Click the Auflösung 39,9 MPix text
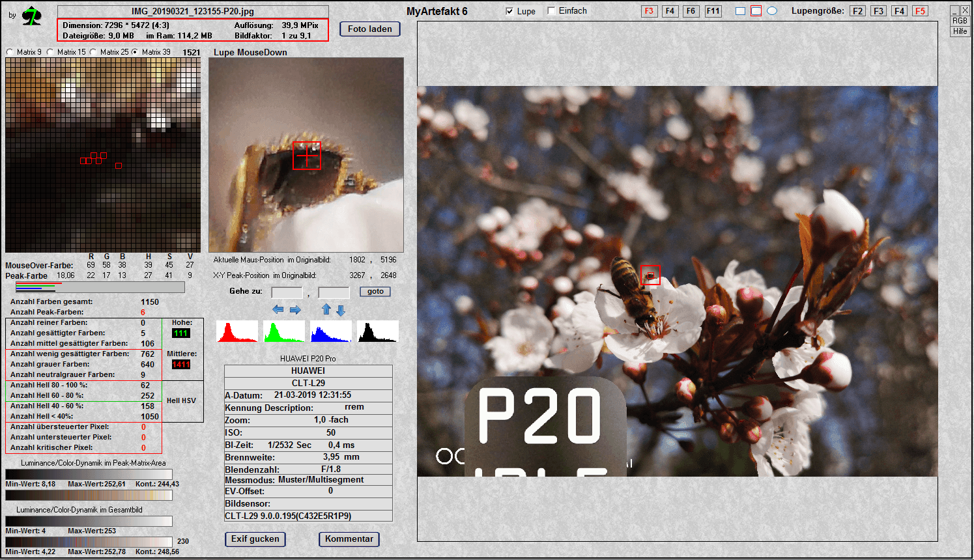974x560 pixels. 276,25
